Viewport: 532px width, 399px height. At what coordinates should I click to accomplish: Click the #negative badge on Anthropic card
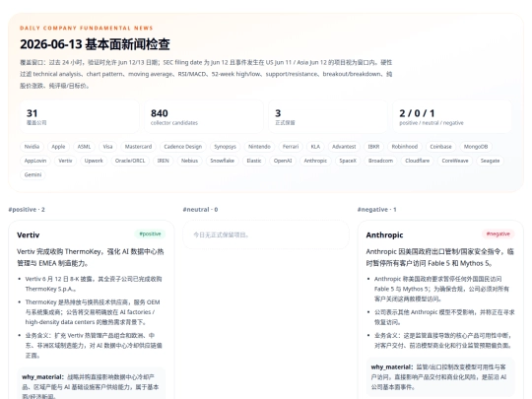coord(499,233)
